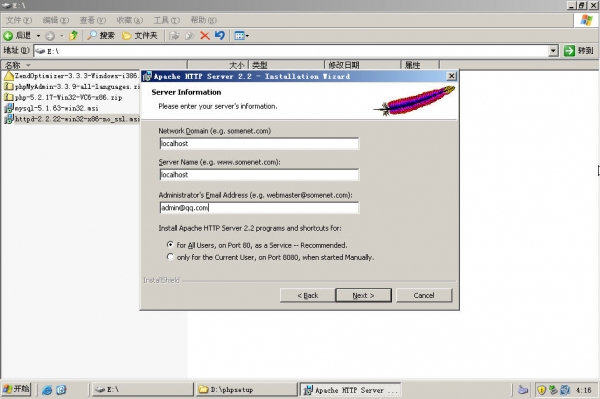
Task: Open Internet Explorer from quick launch
Action: tap(47, 390)
